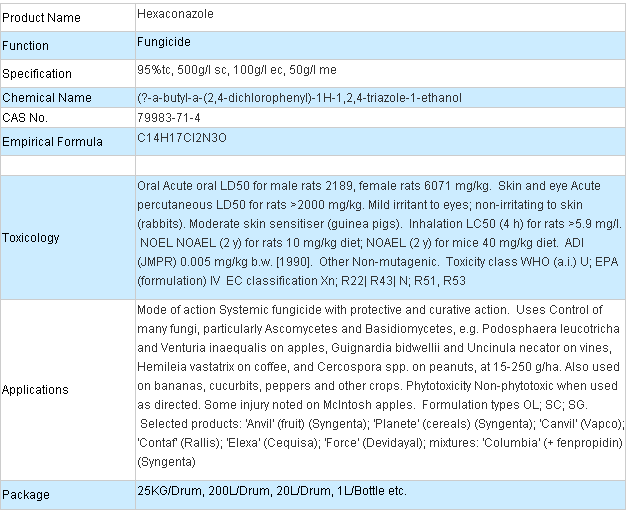The width and height of the screenshot is (628, 512).
Task: Select the Hexaconazole product name text
Action: [x=175, y=14]
